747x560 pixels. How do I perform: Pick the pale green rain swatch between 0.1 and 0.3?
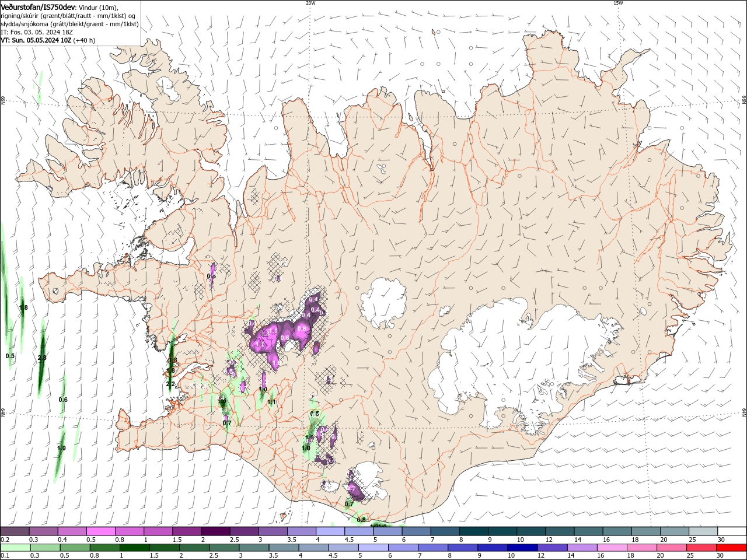15,548
